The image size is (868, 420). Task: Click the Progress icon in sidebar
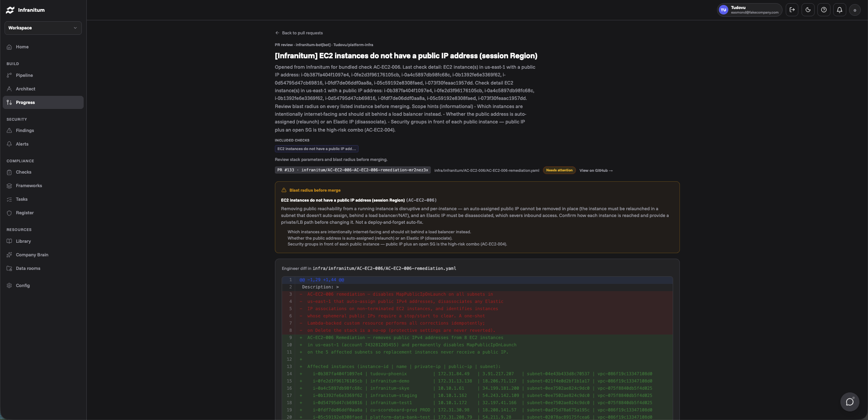(9, 103)
